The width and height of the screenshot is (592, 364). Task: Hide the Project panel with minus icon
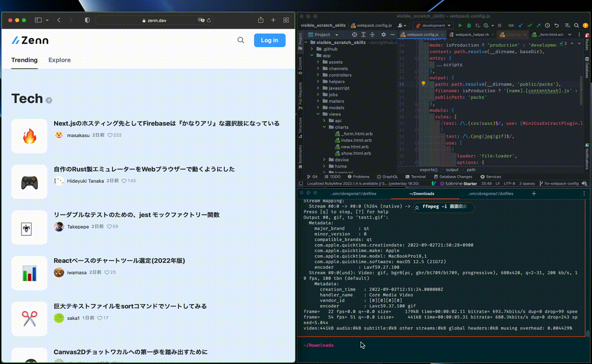[x=393, y=35]
